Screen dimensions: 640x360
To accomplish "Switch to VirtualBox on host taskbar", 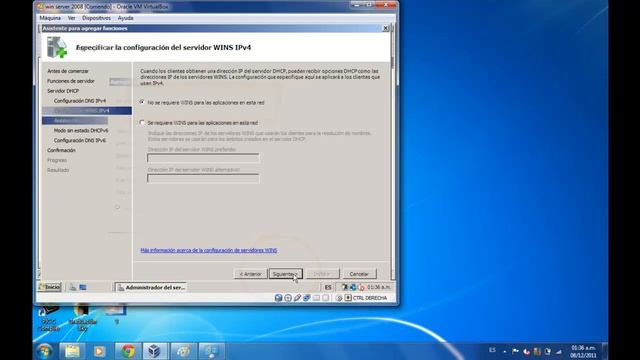I will point(155,351).
